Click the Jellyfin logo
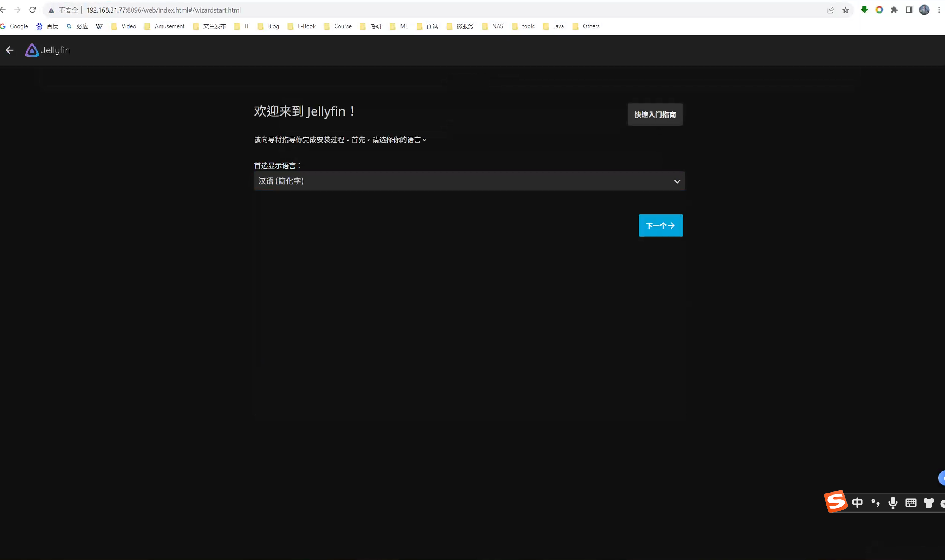The width and height of the screenshot is (945, 560). (x=47, y=50)
